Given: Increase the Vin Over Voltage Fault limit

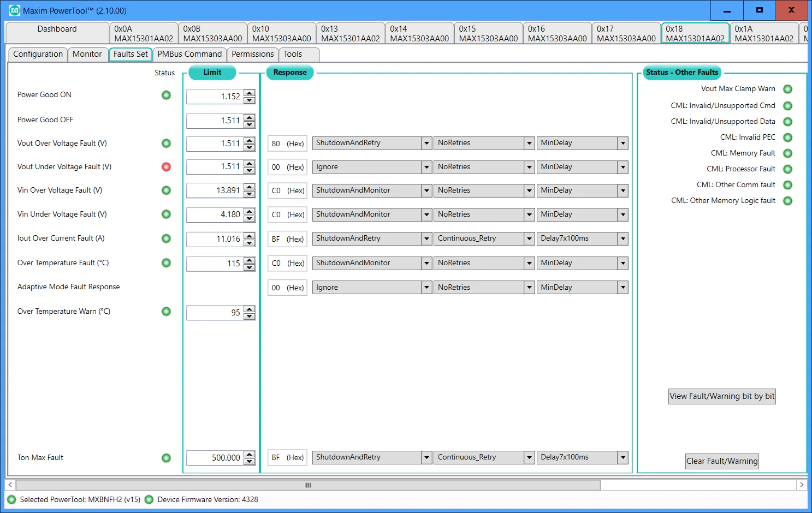Looking at the screenshot, I should pos(250,187).
